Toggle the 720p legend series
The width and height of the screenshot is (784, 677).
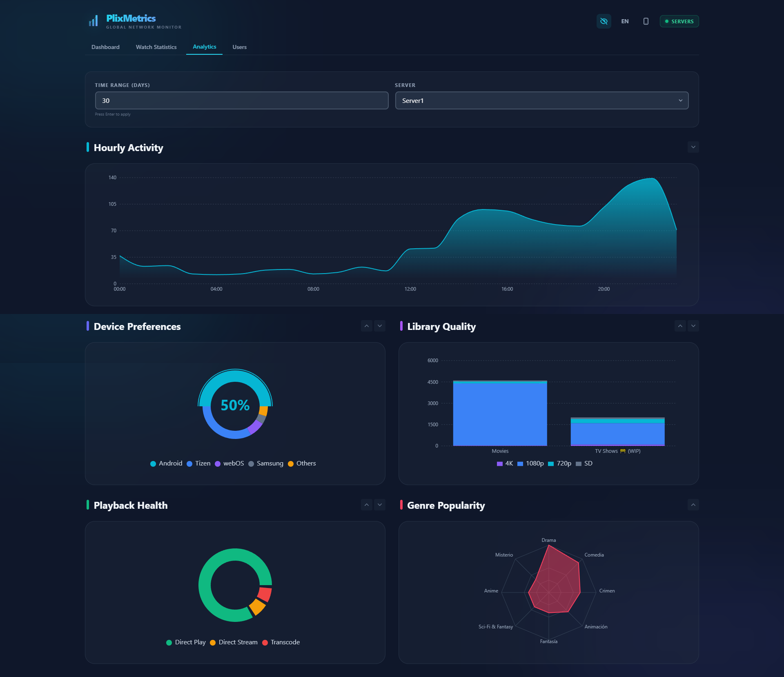coord(559,463)
